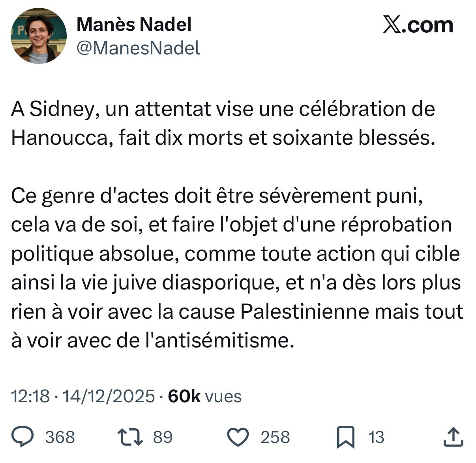
Task: Click the 258 likes count
Action: 275,437
